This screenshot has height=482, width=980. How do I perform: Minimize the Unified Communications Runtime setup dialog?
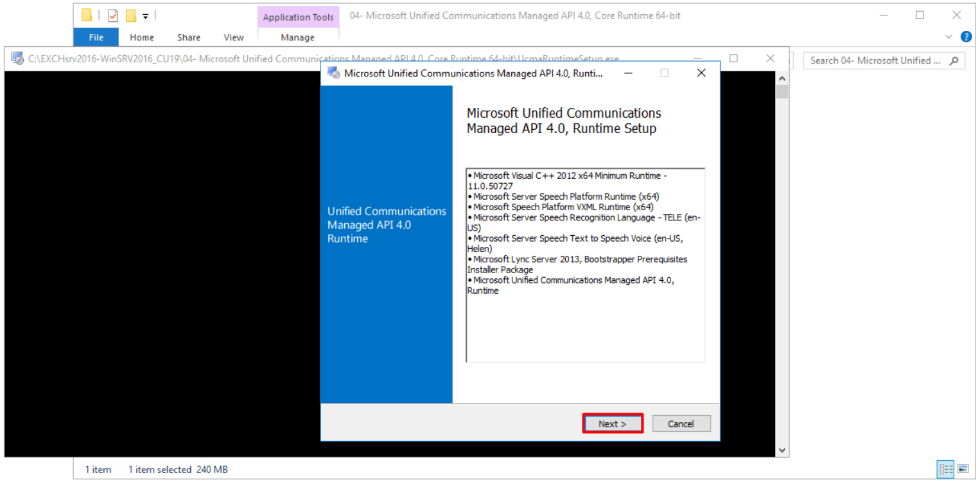pos(628,73)
